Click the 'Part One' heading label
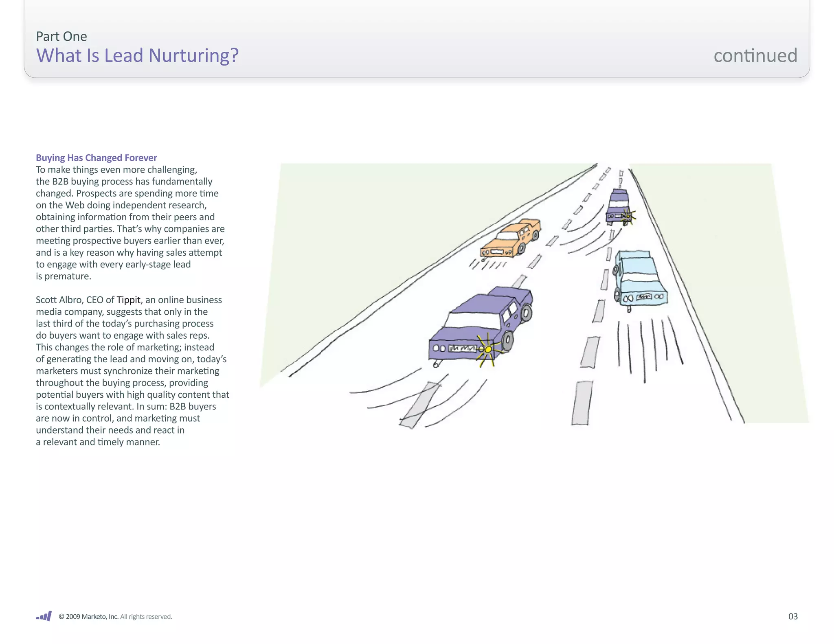 pos(61,36)
